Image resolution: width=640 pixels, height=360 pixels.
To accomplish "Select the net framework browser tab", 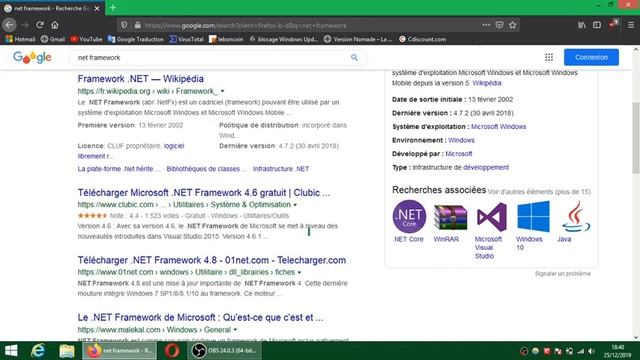I will click(52, 8).
